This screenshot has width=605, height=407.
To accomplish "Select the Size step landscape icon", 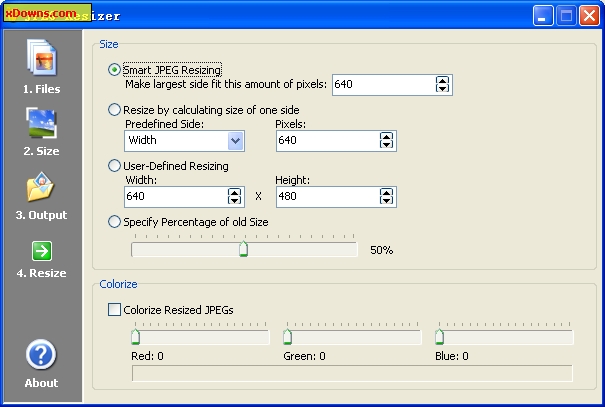I will 42,123.
